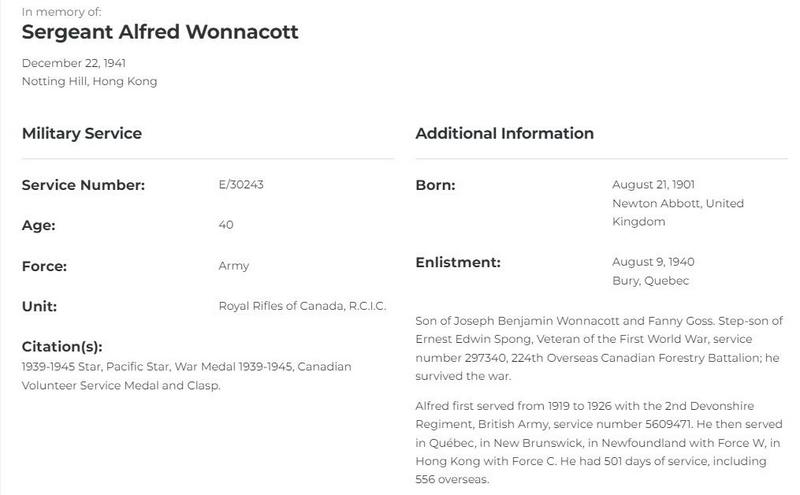Click Notting Hill, Hong Kong location
This screenshot has height=495, width=800.
(x=89, y=82)
